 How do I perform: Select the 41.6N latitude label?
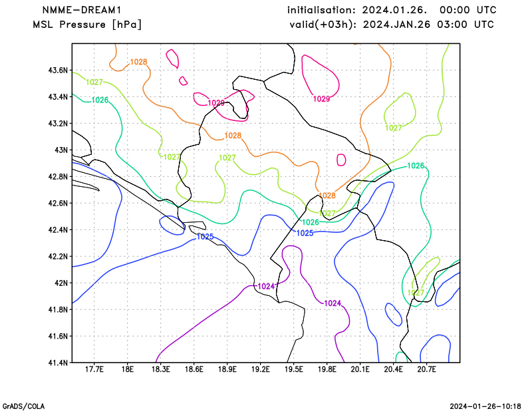[58, 336]
